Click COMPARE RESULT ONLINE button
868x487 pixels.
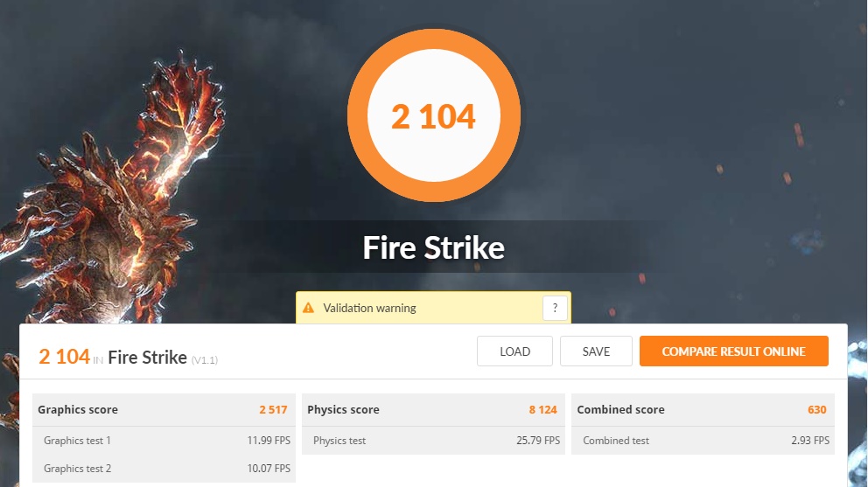click(734, 351)
